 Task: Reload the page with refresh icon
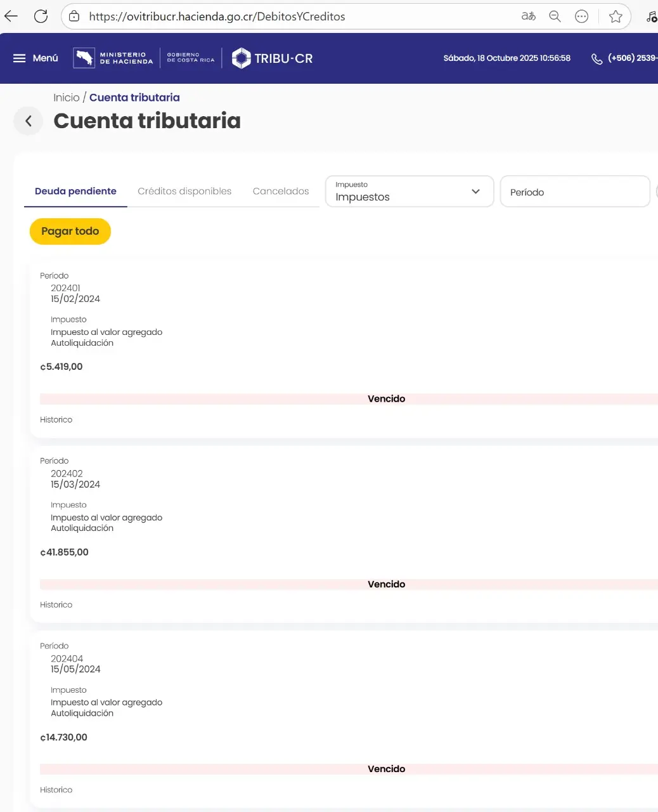[41, 16]
